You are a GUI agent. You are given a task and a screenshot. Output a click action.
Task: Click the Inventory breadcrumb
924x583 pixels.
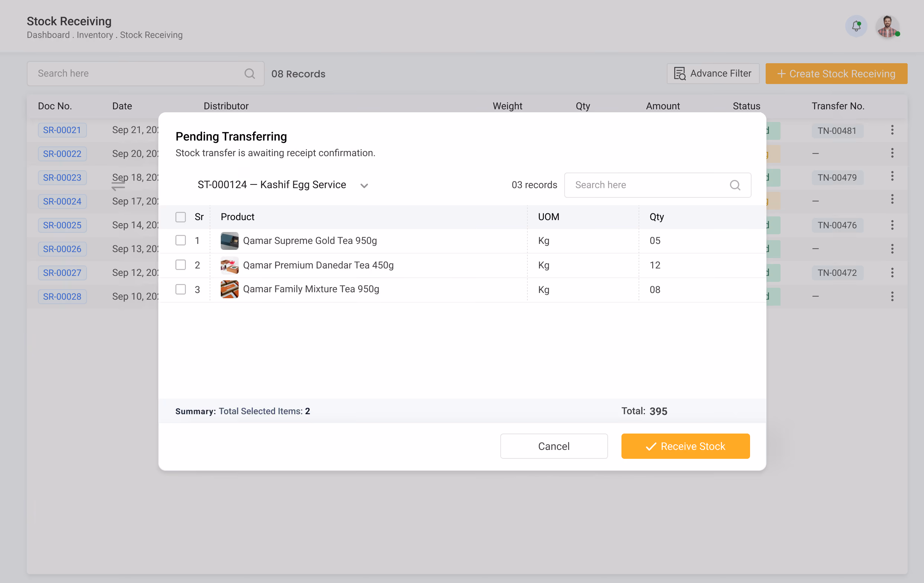click(95, 35)
